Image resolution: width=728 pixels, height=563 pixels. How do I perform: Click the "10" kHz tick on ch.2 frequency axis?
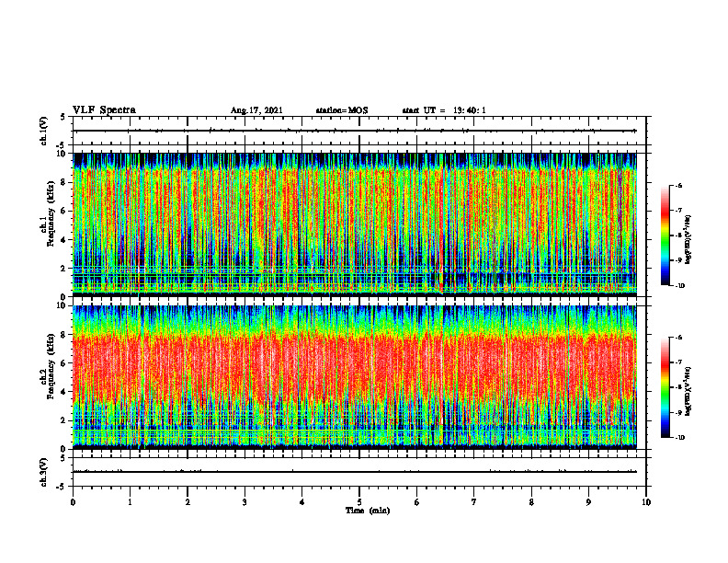pyautogui.click(x=63, y=305)
